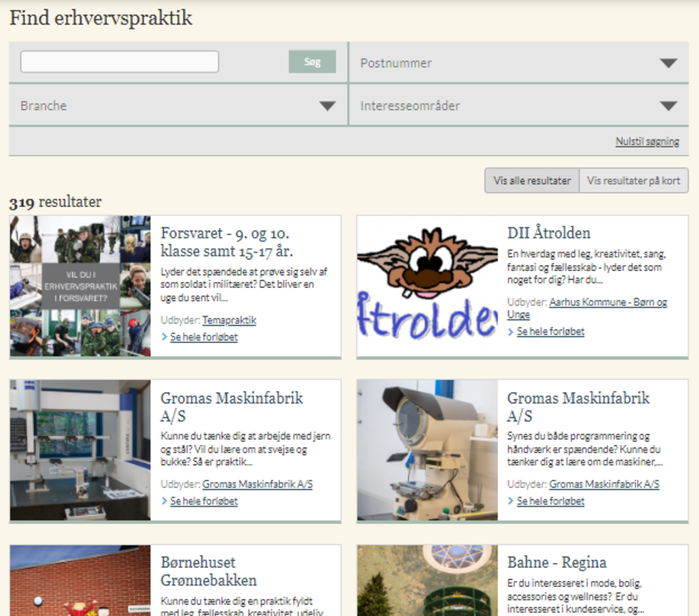Click the Børnehuset Grønnebakken thumbnail image
This screenshot has height=616, width=699.
80,580
